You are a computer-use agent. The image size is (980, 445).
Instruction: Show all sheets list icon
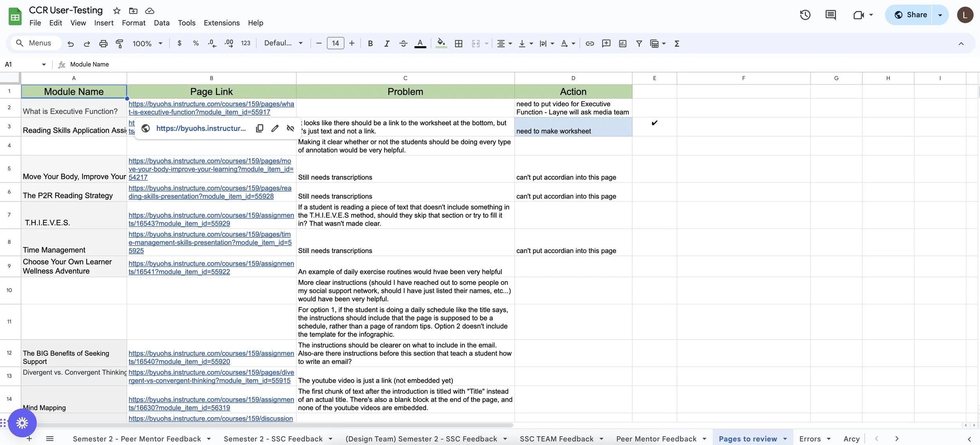[x=50, y=439]
